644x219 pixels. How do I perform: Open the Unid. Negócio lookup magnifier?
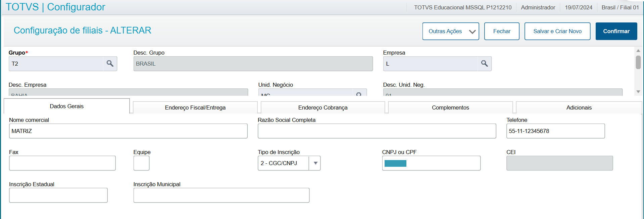click(x=359, y=93)
